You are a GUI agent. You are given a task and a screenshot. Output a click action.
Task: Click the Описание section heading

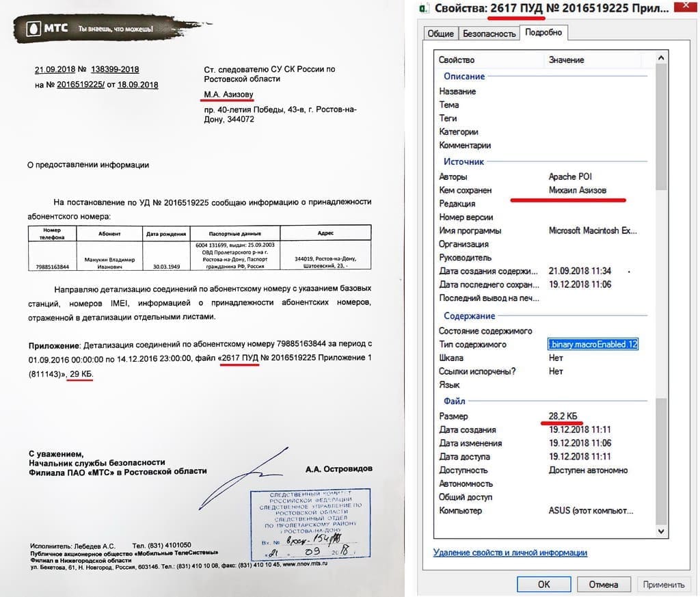(464, 77)
